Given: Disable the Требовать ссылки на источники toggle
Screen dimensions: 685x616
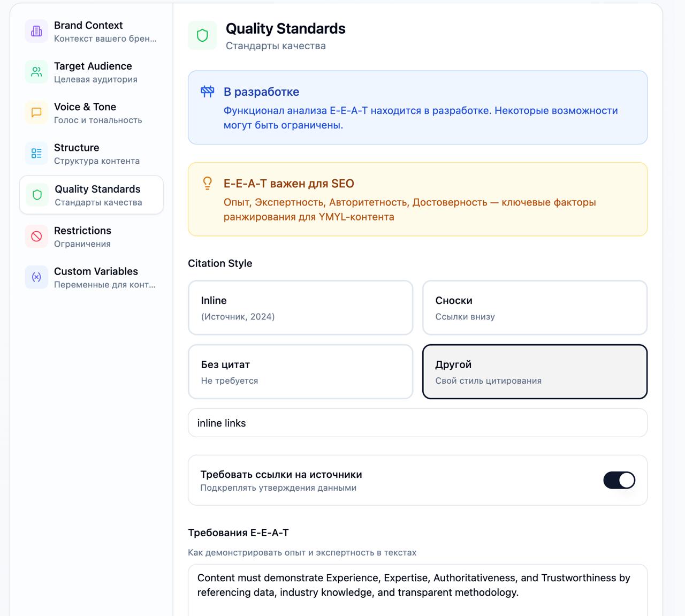Looking at the screenshot, I should click(x=619, y=480).
